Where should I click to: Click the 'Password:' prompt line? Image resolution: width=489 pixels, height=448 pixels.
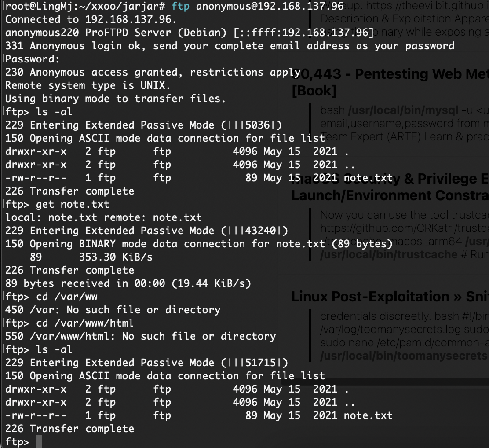[x=33, y=59]
